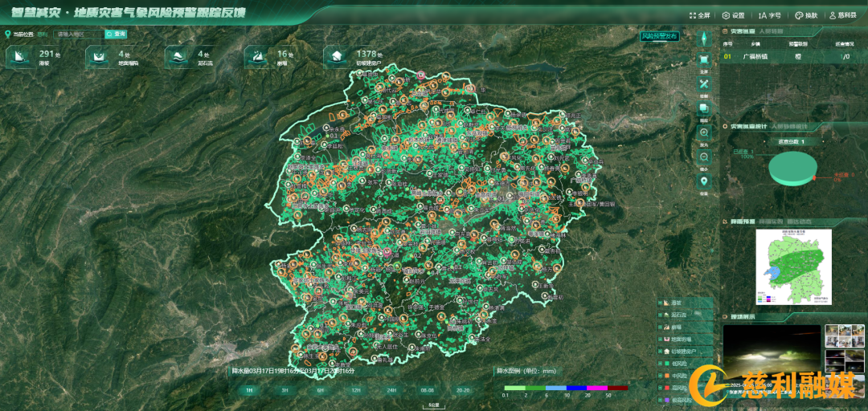Click the 滑坡 landslide stat icon

tap(20, 56)
